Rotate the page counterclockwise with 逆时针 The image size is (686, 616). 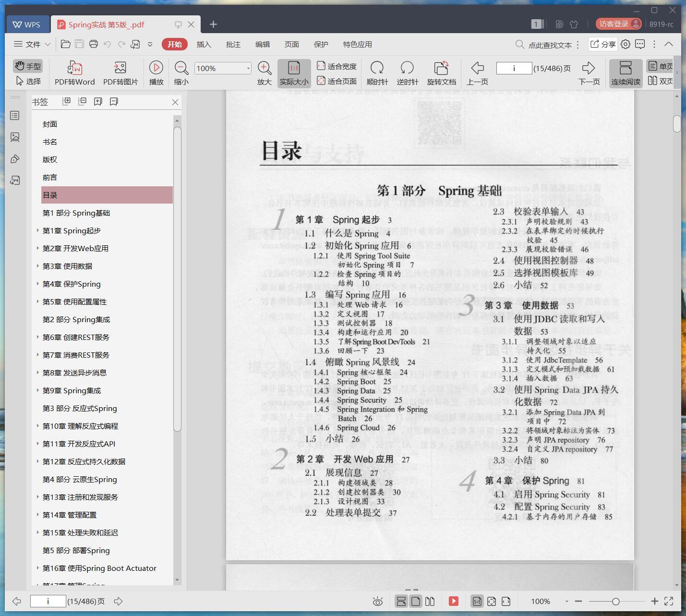click(407, 73)
